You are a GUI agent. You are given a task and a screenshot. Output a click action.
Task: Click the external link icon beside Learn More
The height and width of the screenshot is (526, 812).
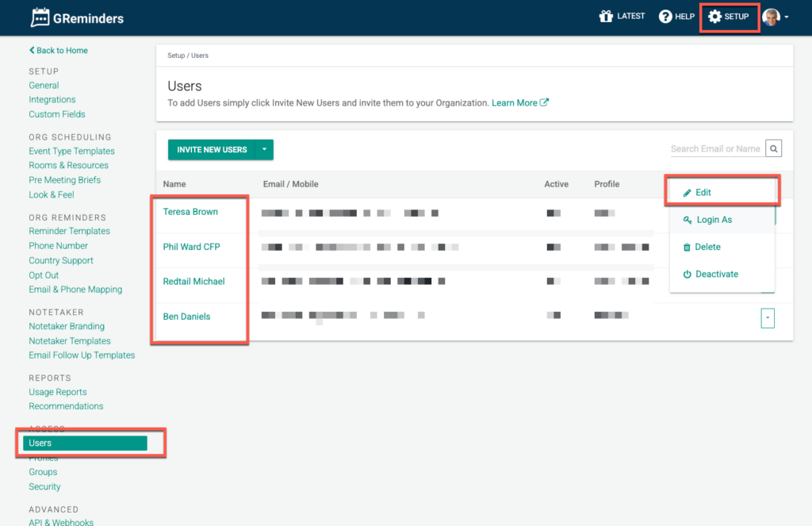(x=544, y=103)
